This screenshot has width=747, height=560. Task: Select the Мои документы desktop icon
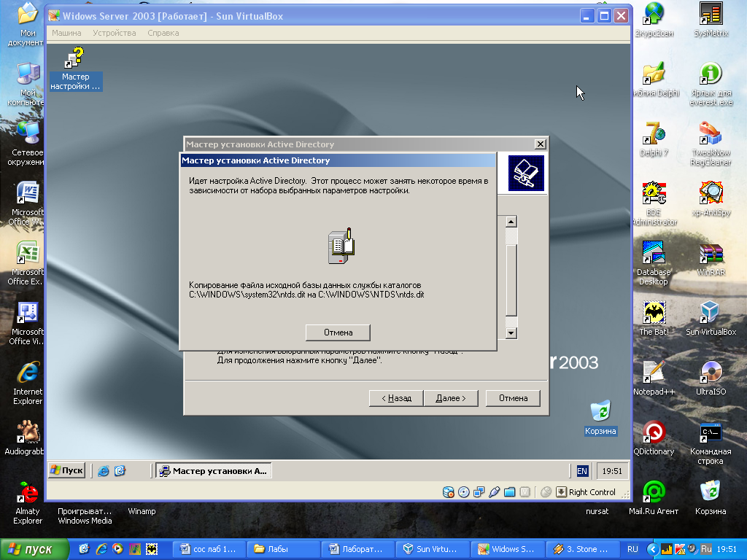27,24
